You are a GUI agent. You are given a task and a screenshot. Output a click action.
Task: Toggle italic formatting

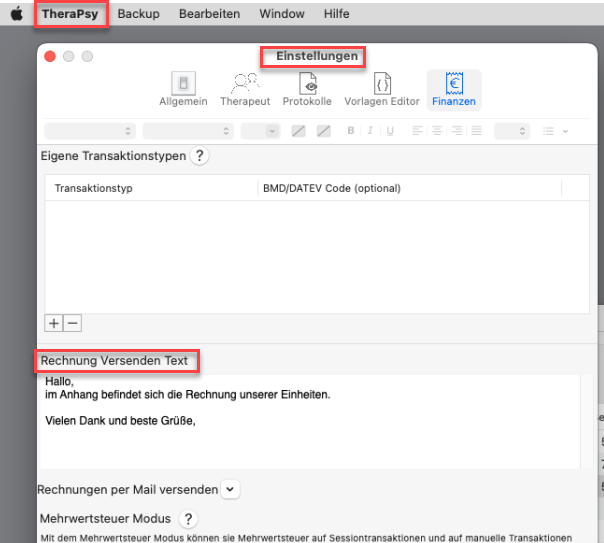pos(370,131)
